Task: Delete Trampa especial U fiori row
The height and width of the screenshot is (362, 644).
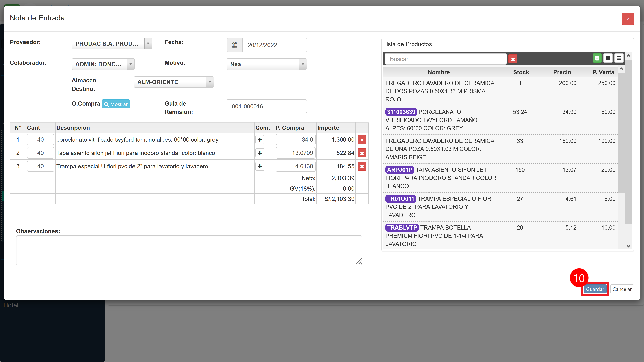Action: click(x=362, y=166)
